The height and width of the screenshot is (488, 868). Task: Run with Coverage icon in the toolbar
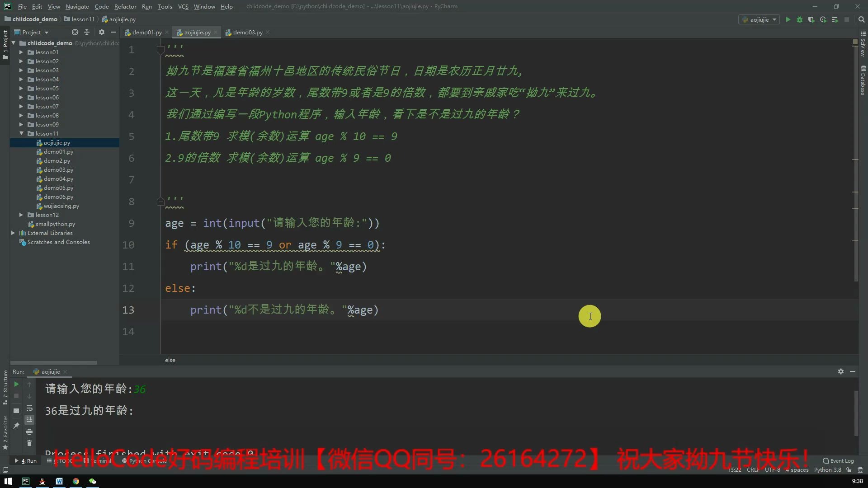[811, 19]
